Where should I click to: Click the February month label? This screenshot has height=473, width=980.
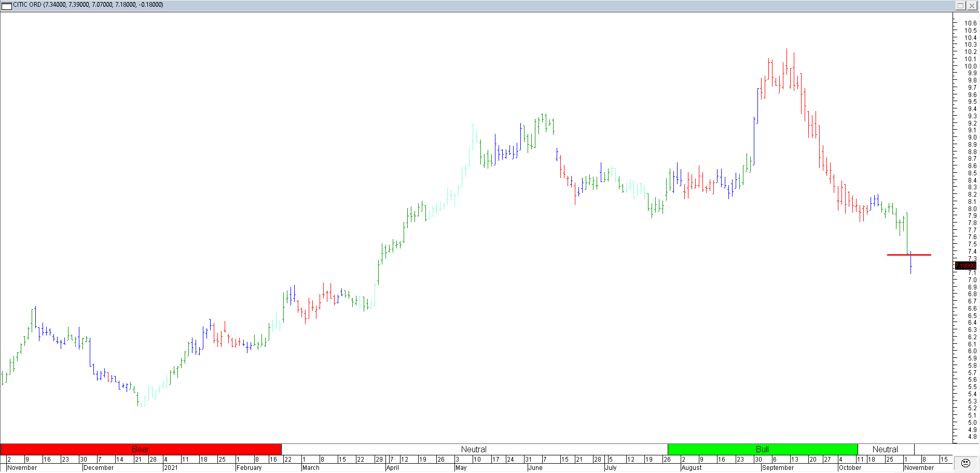pyautogui.click(x=249, y=468)
